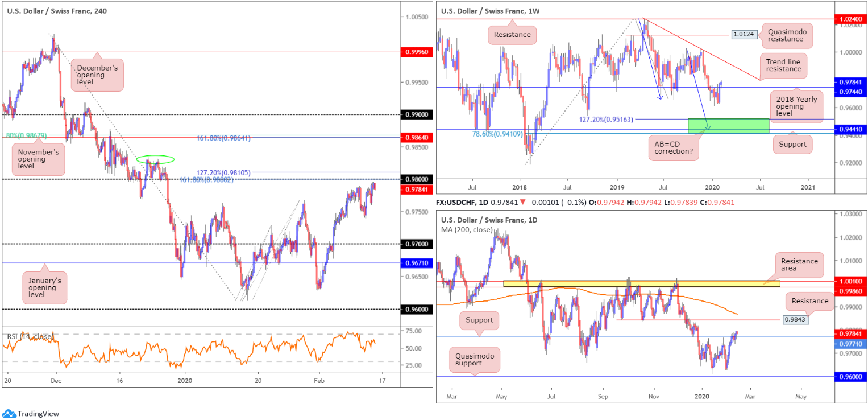Click the 0.97440 blue price label
868x420 pixels.
coord(850,91)
